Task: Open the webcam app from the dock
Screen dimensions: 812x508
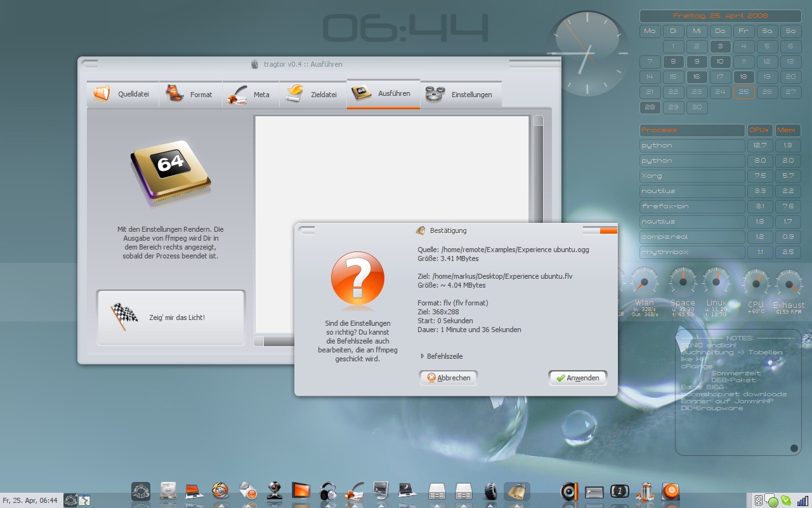Action: click(x=274, y=491)
